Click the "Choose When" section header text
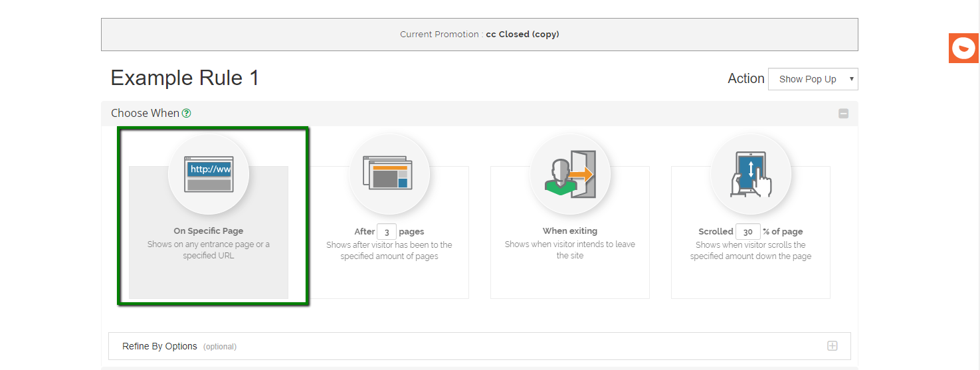980x370 pixels. [x=145, y=114]
